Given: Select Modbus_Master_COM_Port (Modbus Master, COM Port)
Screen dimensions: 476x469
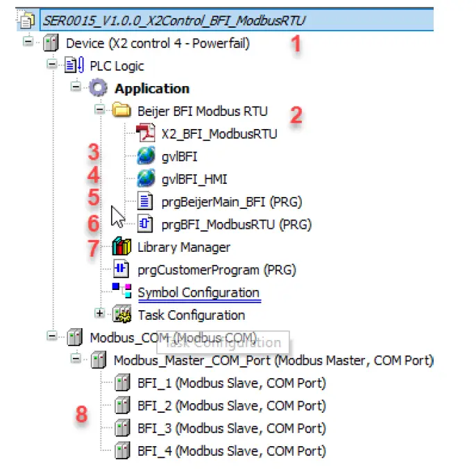Looking at the screenshot, I should pos(273,360).
